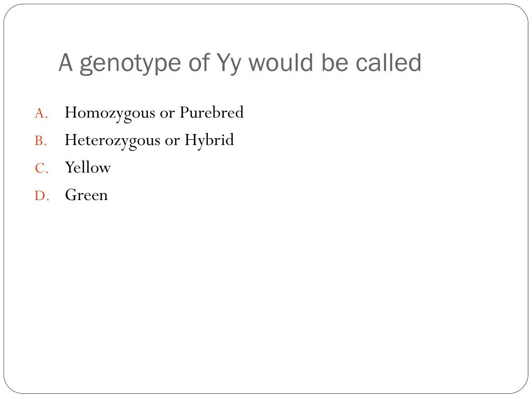The height and width of the screenshot is (399, 532).
Task: Click the letter A starting the title
Action: coord(66,63)
